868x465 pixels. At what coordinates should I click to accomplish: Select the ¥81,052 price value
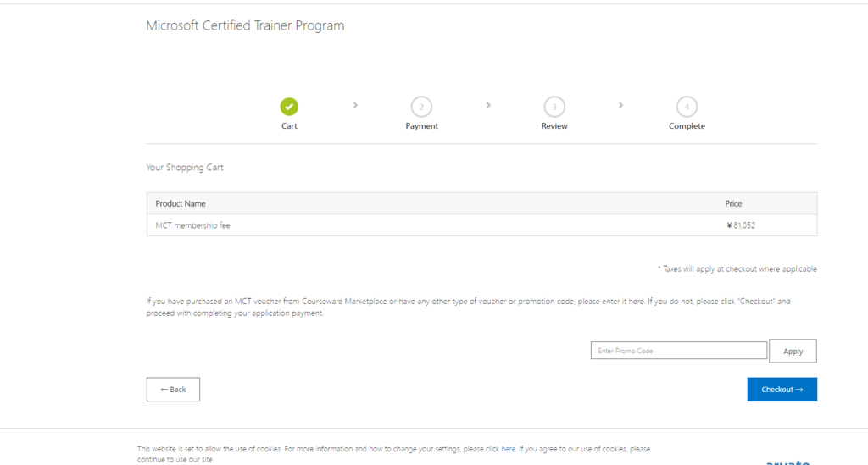pos(741,225)
